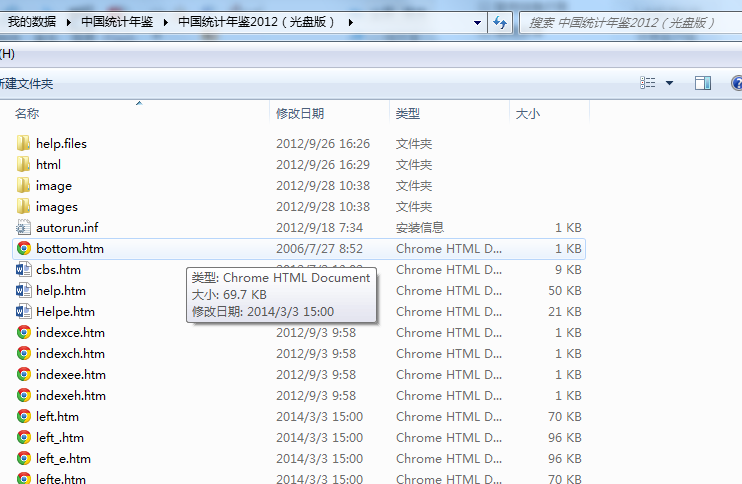Select the file name help.files

click(x=62, y=143)
